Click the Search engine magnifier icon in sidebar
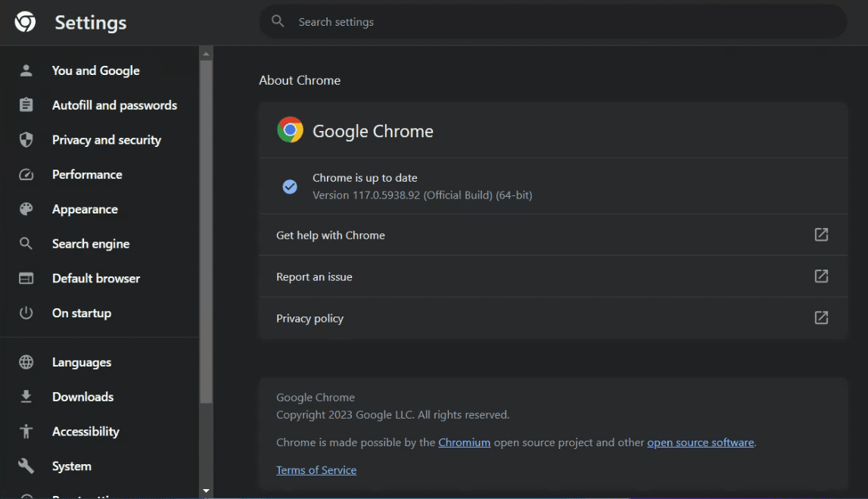The image size is (868, 499). tap(26, 244)
